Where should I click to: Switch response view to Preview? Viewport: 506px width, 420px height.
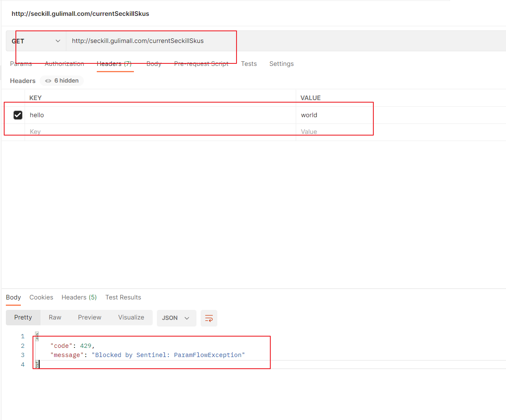pyautogui.click(x=90, y=317)
